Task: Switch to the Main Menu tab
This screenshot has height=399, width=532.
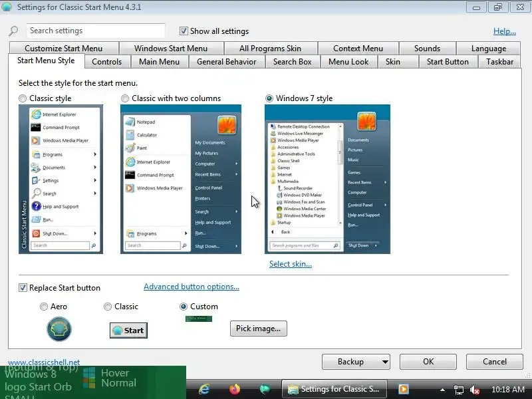Action: (x=159, y=62)
